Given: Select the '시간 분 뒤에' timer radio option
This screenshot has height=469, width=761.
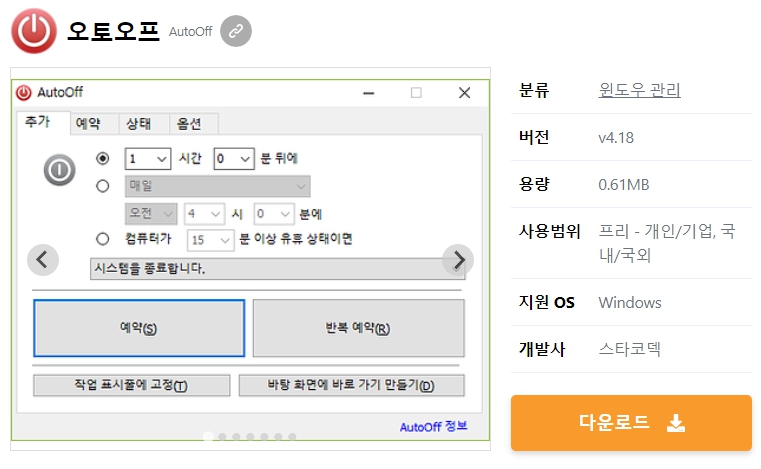Looking at the screenshot, I should tap(102, 158).
